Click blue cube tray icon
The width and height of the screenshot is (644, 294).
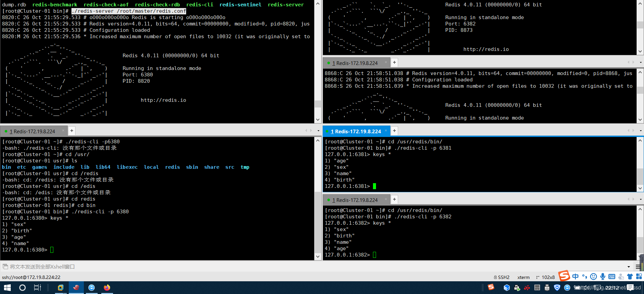[507, 288]
